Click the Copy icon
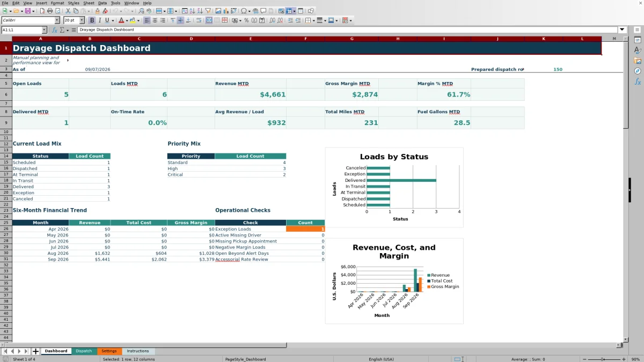Image resolution: width=644 pixels, height=362 pixels. tap(76, 11)
